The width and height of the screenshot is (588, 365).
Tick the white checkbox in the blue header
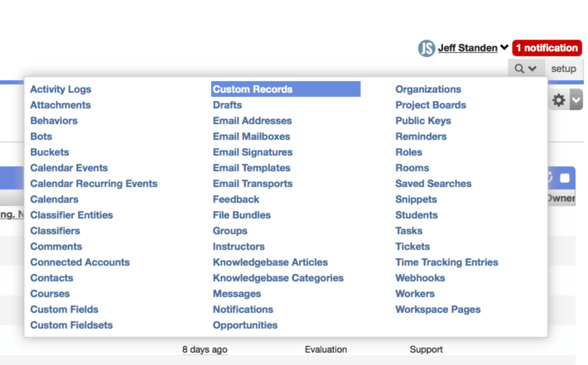click(x=565, y=178)
